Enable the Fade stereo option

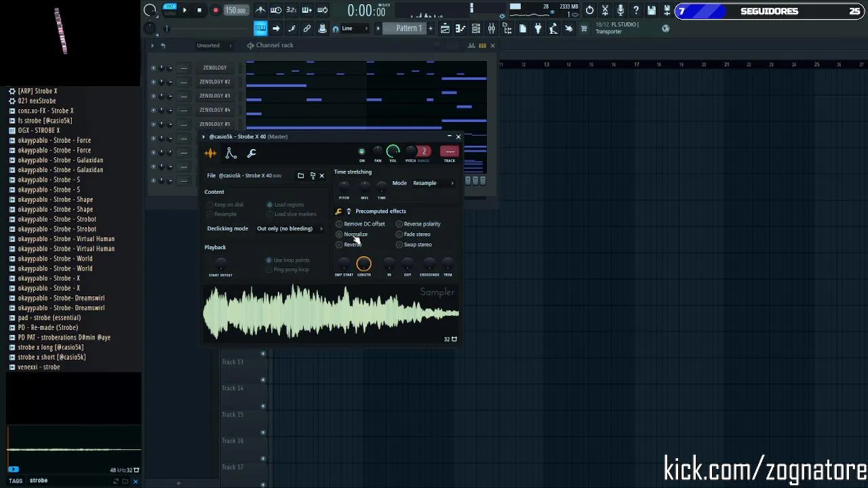click(x=413, y=235)
